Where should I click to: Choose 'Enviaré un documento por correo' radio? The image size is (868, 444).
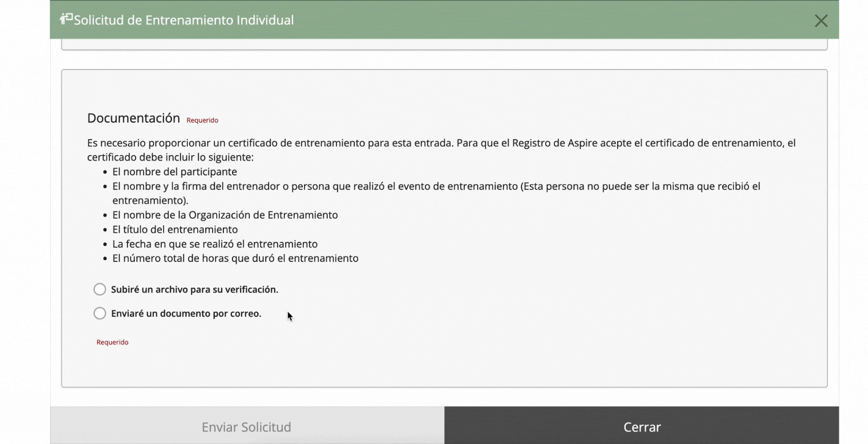(99, 313)
